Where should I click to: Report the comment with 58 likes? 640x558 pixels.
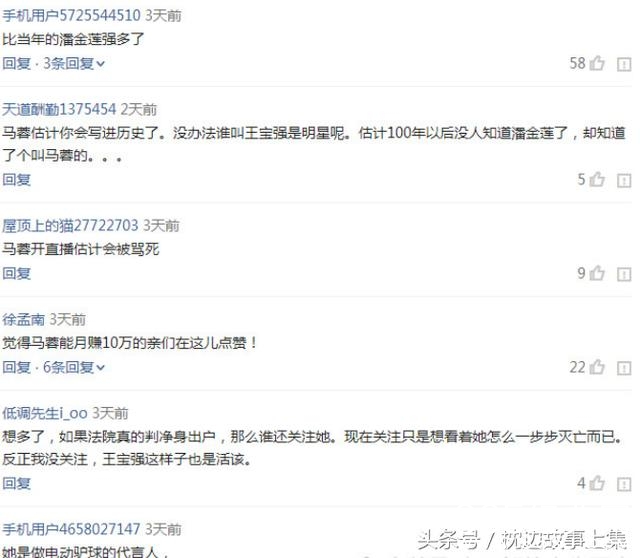[624, 64]
